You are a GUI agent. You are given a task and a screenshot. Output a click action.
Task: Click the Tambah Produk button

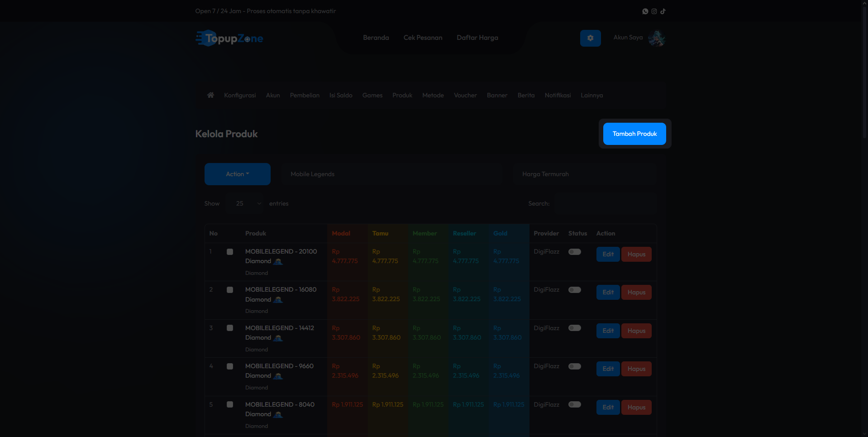tap(634, 134)
